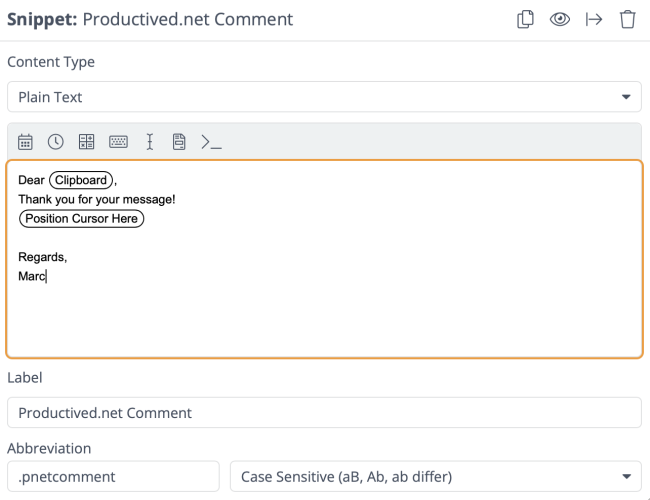Insert shell script via terminal icon

(x=211, y=142)
